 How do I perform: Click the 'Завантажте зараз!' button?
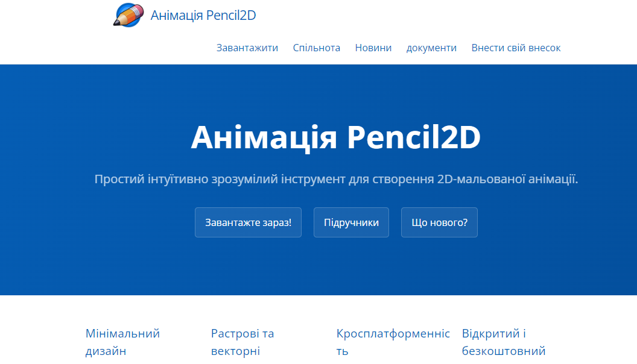[248, 222]
